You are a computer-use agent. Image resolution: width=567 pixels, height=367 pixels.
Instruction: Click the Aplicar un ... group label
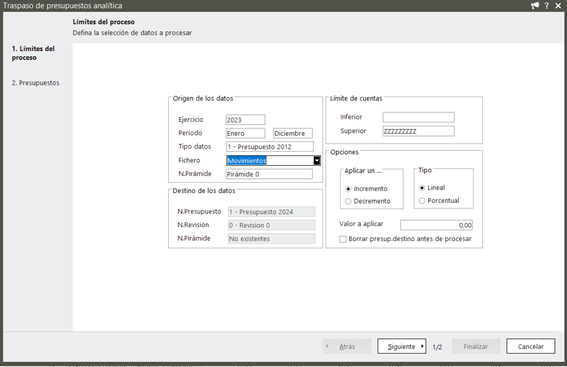coord(363,171)
